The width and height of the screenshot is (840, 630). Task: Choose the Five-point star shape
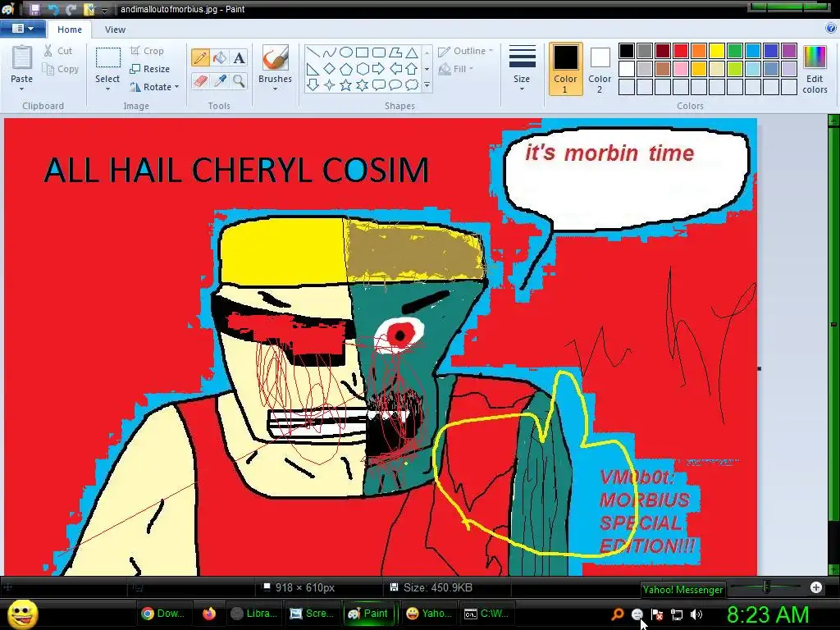[346, 84]
